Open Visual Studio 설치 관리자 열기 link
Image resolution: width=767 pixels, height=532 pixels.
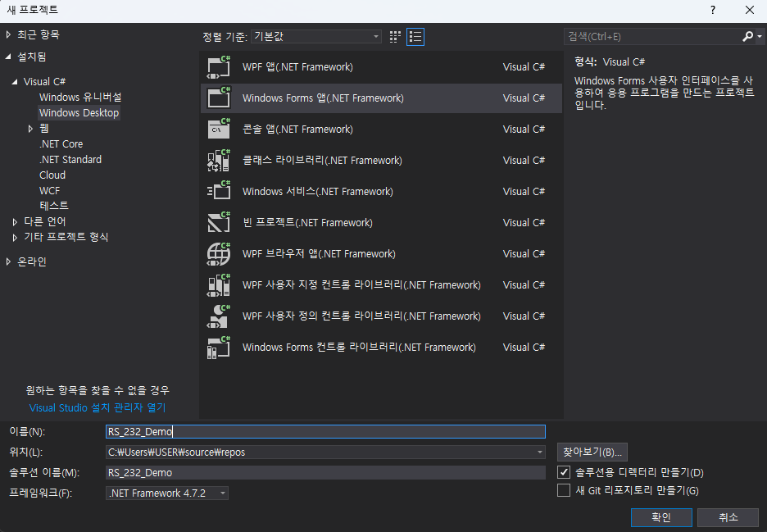98,407
